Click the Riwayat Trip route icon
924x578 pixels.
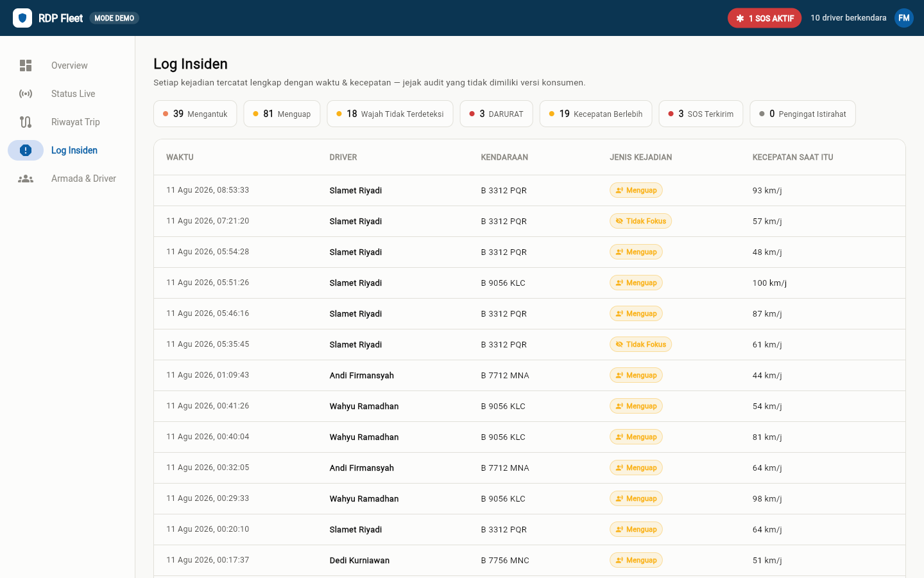[26, 122]
